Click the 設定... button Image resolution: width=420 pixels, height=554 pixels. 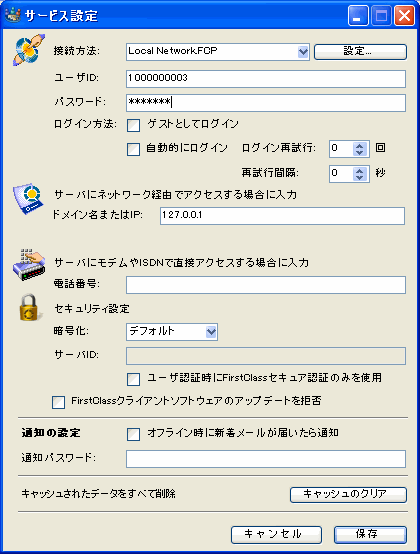pos(360,52)
